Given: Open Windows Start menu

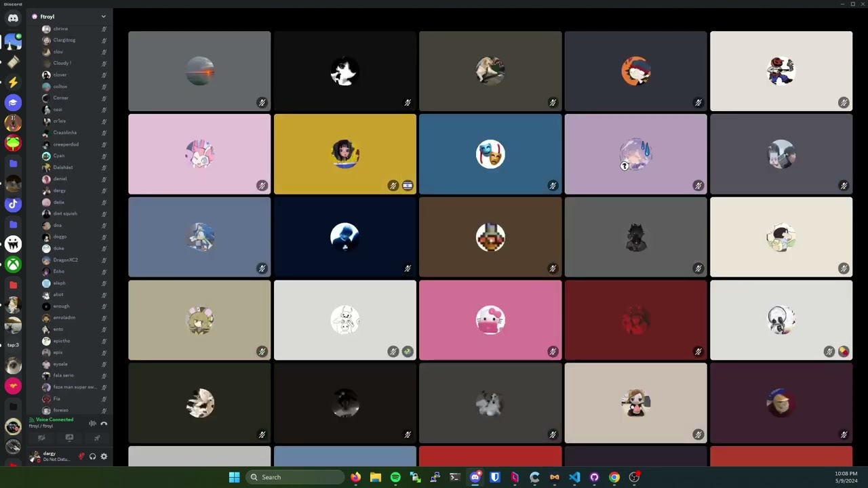Looking at the screenshot, I should click(234, 477).
